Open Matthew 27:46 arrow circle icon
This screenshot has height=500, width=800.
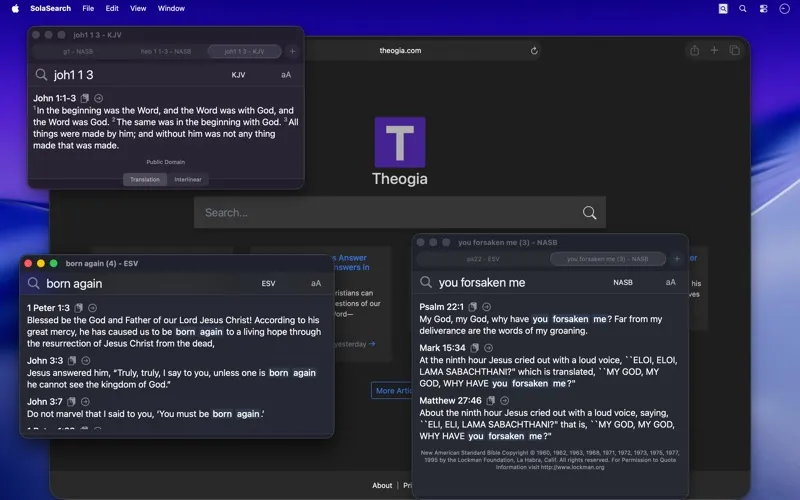pyautogui.click(x=505, y=401)
